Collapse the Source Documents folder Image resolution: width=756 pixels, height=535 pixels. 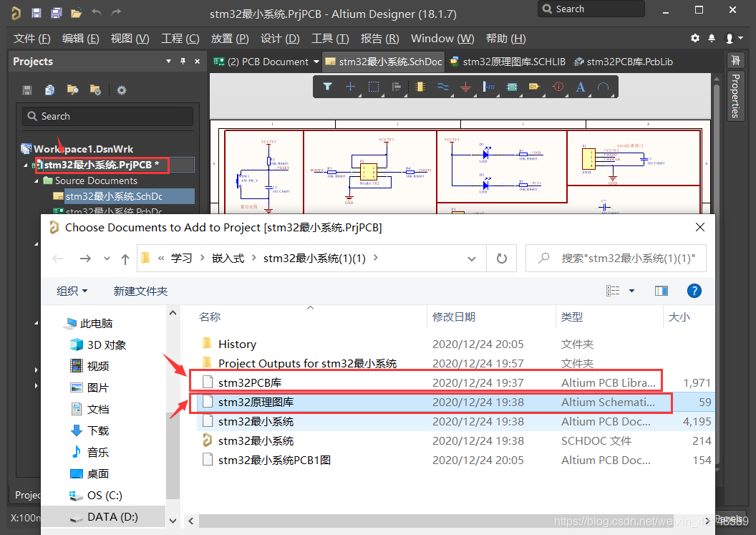click(37, 181)
